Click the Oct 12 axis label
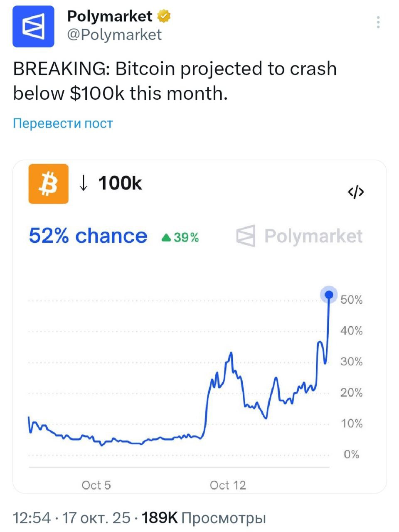399x532 pixels. pyautogui.click(x=228, y=485)
